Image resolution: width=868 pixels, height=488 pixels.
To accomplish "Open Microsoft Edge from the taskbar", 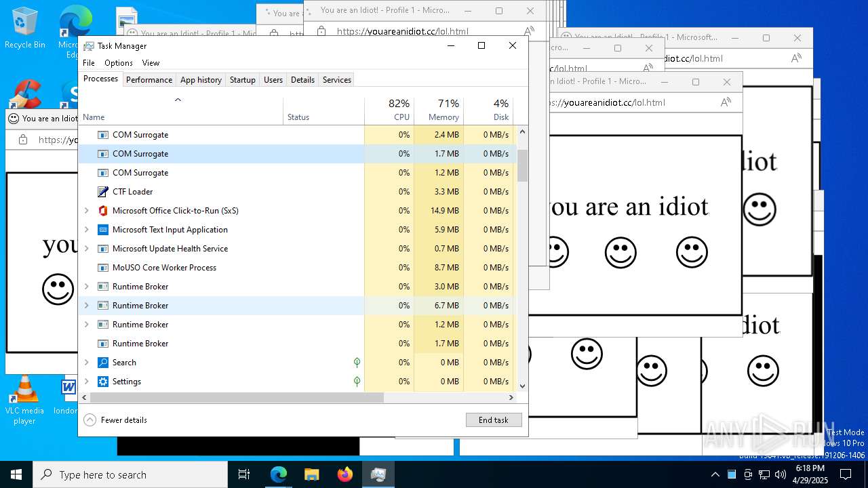I will click(x=279, y=474).
